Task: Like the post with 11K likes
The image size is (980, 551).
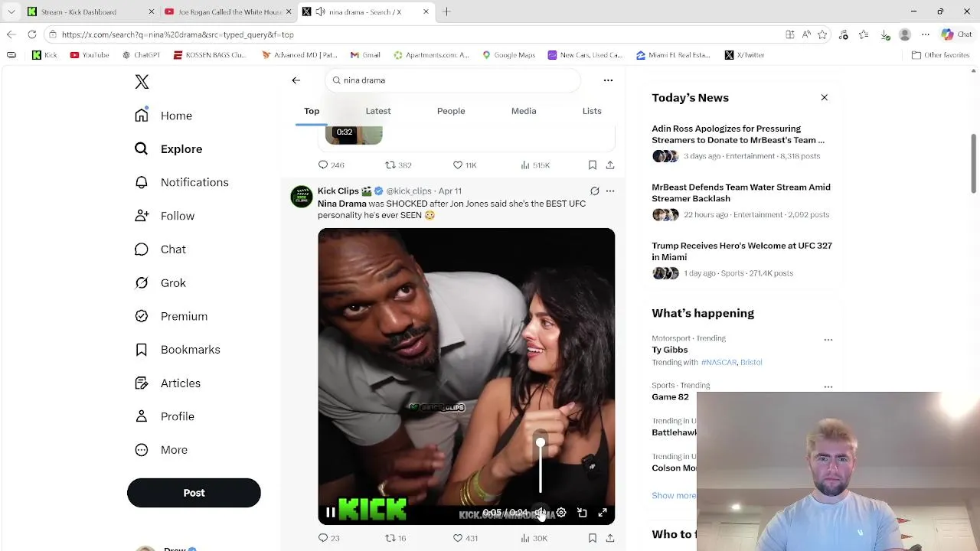Action: pyautogui.click(x=465, y=165)
